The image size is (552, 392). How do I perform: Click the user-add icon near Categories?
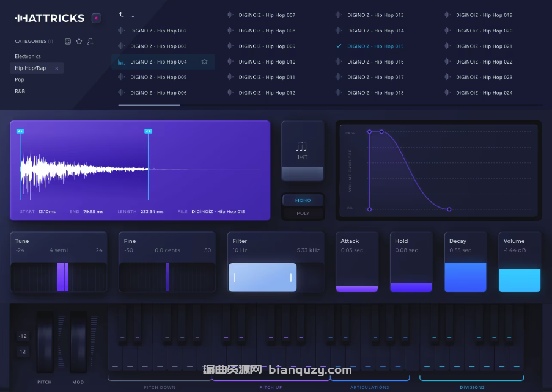coord(90,40)
